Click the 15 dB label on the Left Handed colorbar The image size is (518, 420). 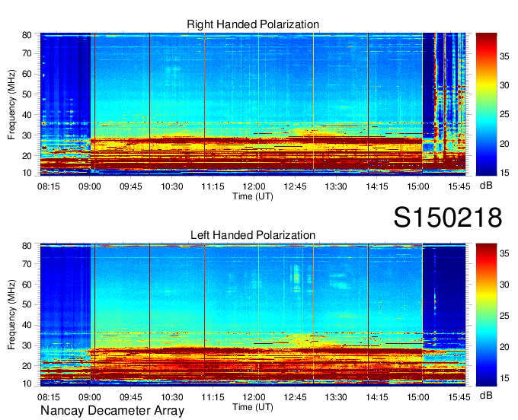point(504,378)
